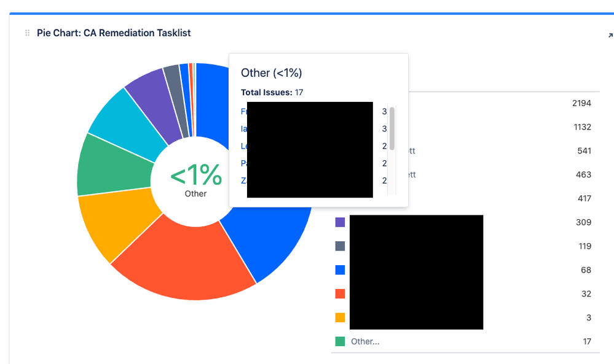Open the first link starting with 'Fr'
This screenshot has width=614, height=364.
[243, 111]
